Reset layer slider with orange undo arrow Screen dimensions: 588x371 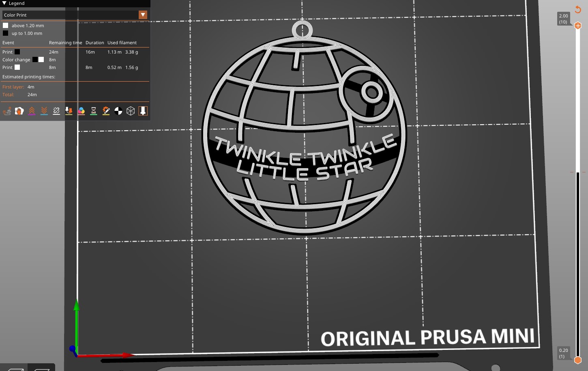tap(578, 9)
